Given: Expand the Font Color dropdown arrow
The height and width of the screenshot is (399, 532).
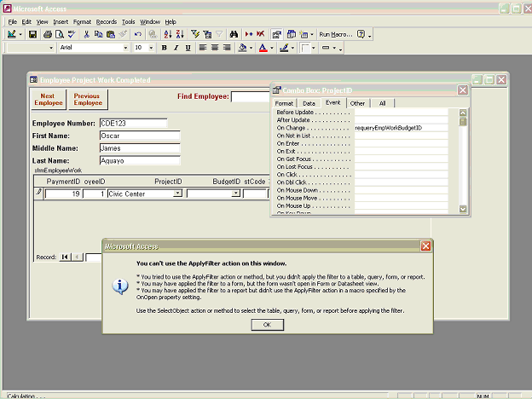Looking at the screenshot, I should click(x=272, y=48).
